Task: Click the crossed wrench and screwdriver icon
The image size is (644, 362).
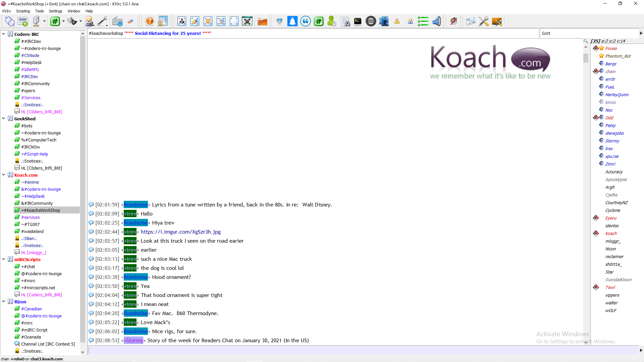Action: pyautogui.click(x=484, y=21)
